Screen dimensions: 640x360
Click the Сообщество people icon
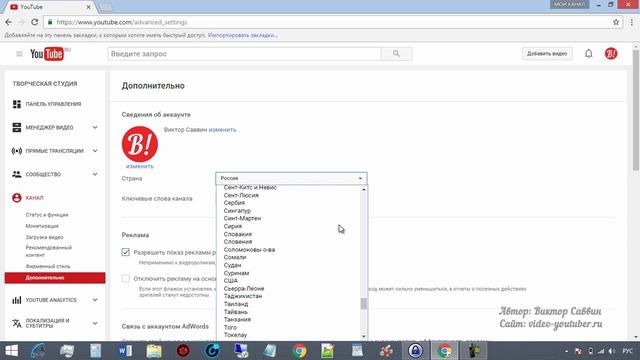(17, 174)
